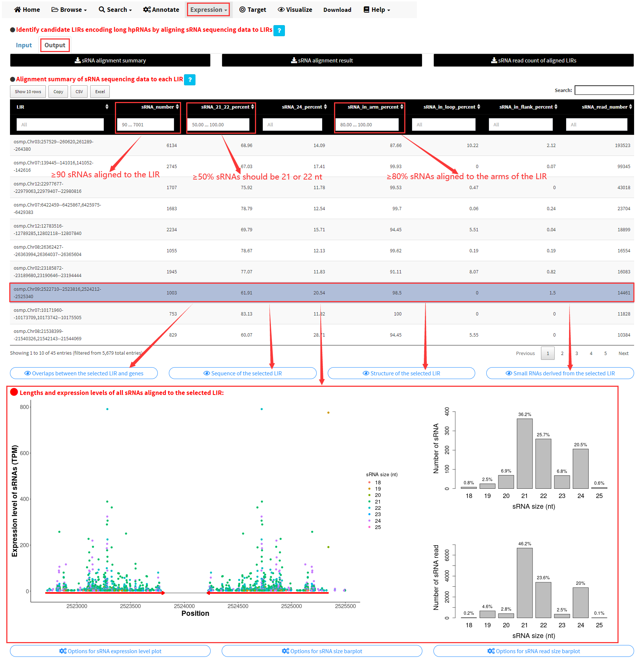Show overlaps between selected LIR and genes
This screenshot has width=640, height=672.
coord(84,373)
